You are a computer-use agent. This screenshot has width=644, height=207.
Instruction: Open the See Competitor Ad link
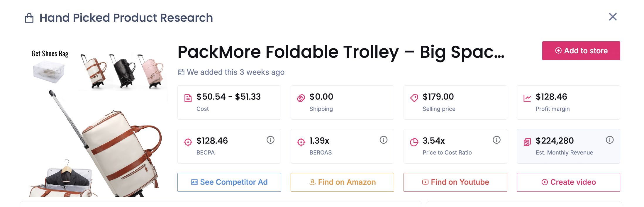pyautogui.click(x=229, y=182)
